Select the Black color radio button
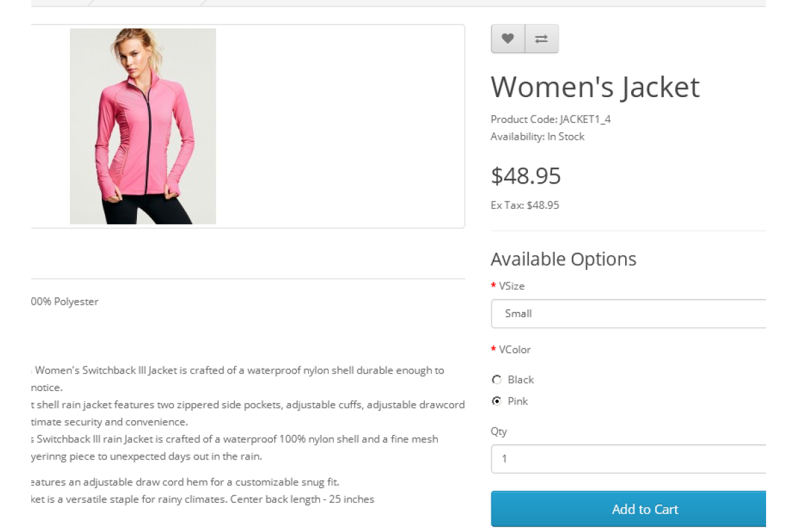Viewport: 798px width, 532px height. 497,380
